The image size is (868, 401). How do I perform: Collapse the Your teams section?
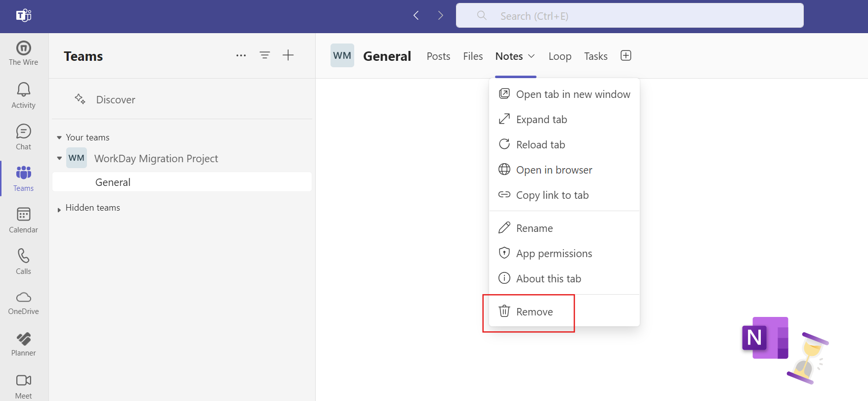click(x=59, y=137)
